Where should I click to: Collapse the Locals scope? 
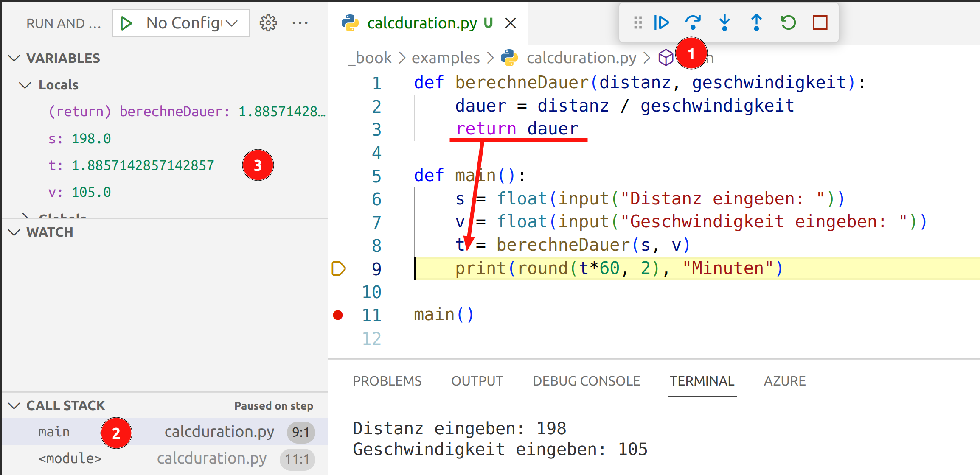click(x=25, y=85)
